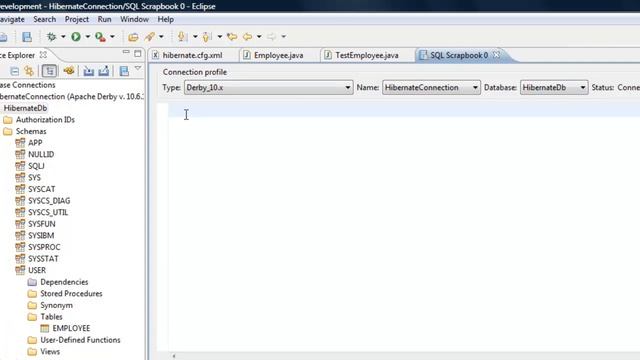Image resolution: width=640 pixels, height=360 pixels.
Task: Close the SQL Scrapbook 0 tab
Action: [496, 55]
